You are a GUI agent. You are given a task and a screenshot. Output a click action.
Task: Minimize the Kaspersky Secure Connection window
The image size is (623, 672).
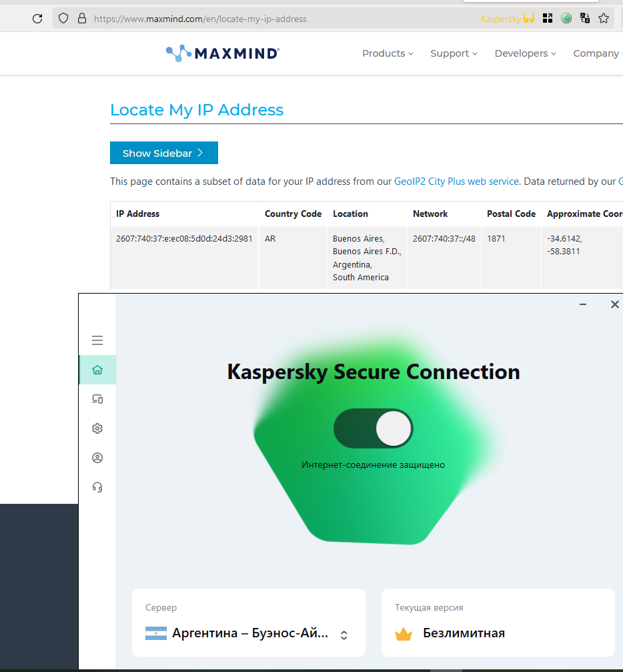pos(583,304)
